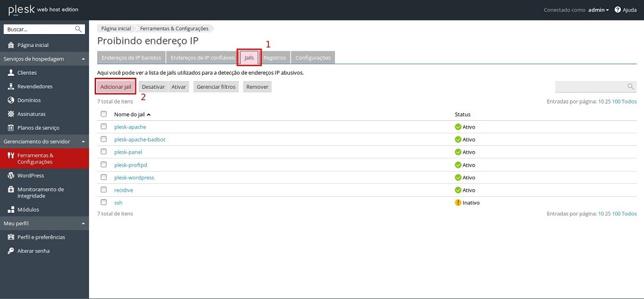Open the Endereços de IP banidos tab
644x299 pixels.
(131, 58)
